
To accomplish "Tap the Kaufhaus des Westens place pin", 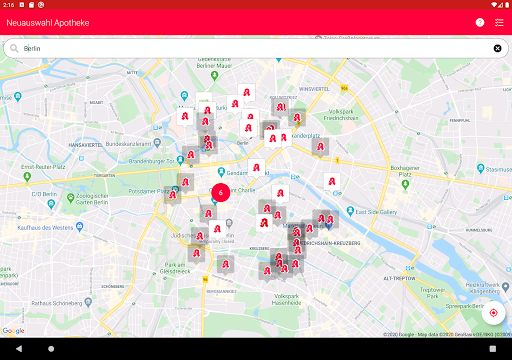I will coord(79,227).
